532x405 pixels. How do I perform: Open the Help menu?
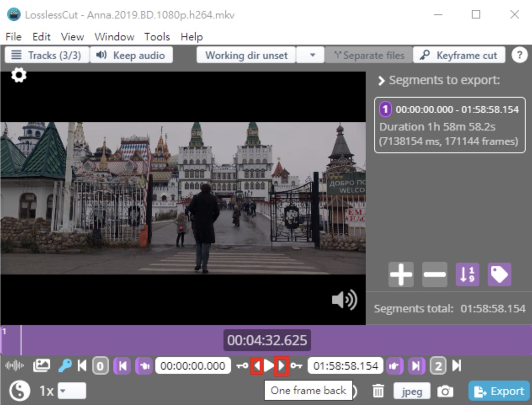[x=192, y=37]
